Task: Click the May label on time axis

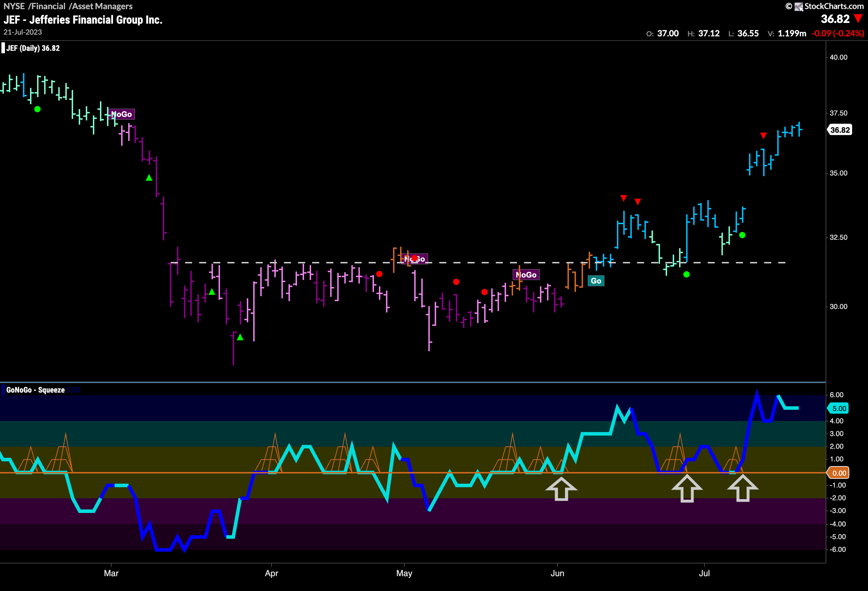Action: point(404,573)
